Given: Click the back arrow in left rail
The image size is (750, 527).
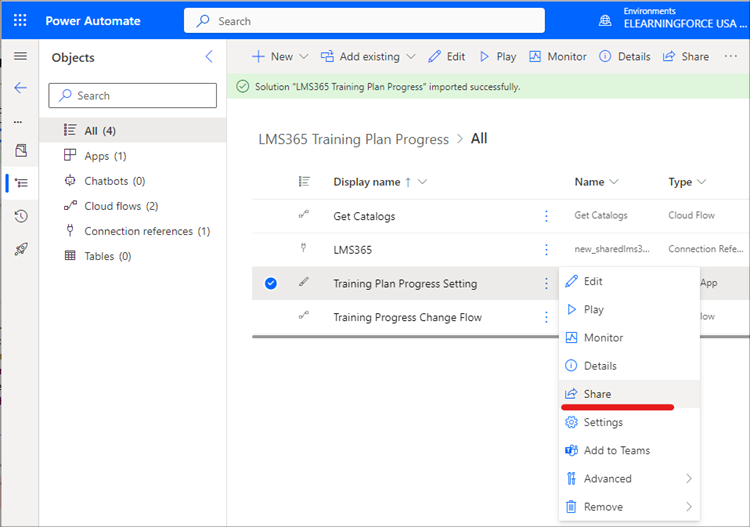Looking at the screenshot, I should point(20,88).
